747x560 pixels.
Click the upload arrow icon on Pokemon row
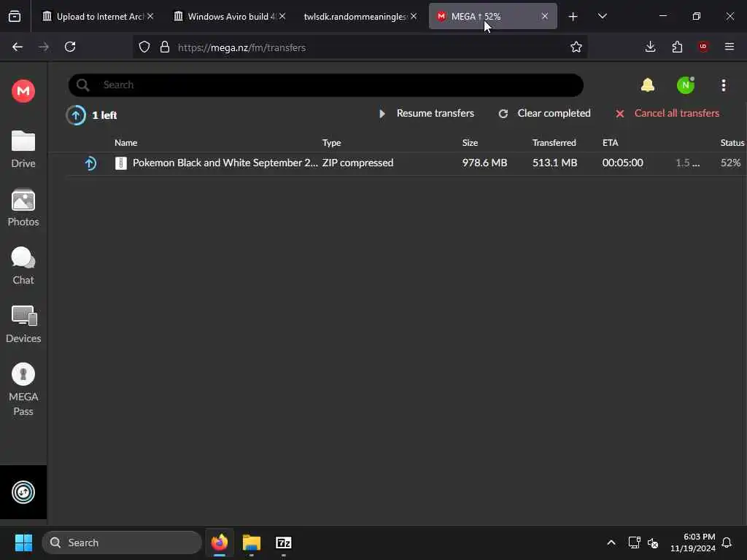(x=90, y=163)
